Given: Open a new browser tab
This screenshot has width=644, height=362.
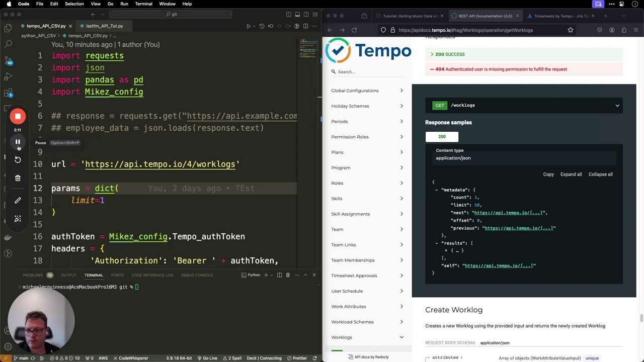Looking at the screenshot, I should coord(605,16).
